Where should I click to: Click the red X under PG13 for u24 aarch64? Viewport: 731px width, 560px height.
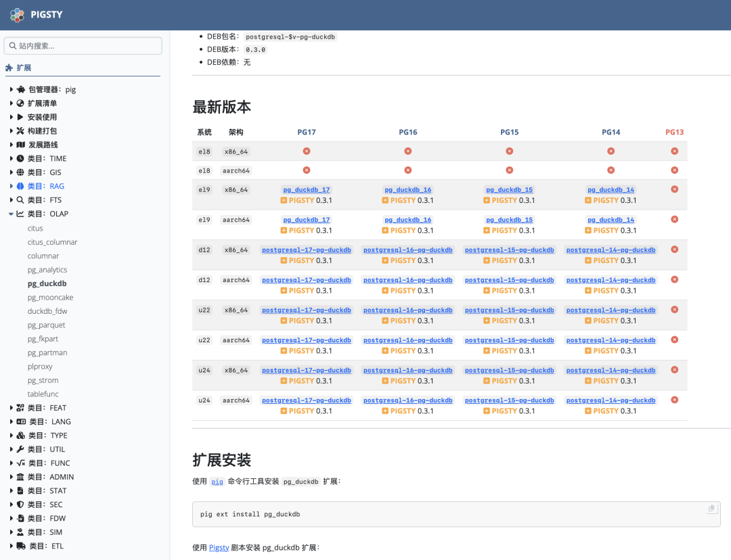[675, 400]
